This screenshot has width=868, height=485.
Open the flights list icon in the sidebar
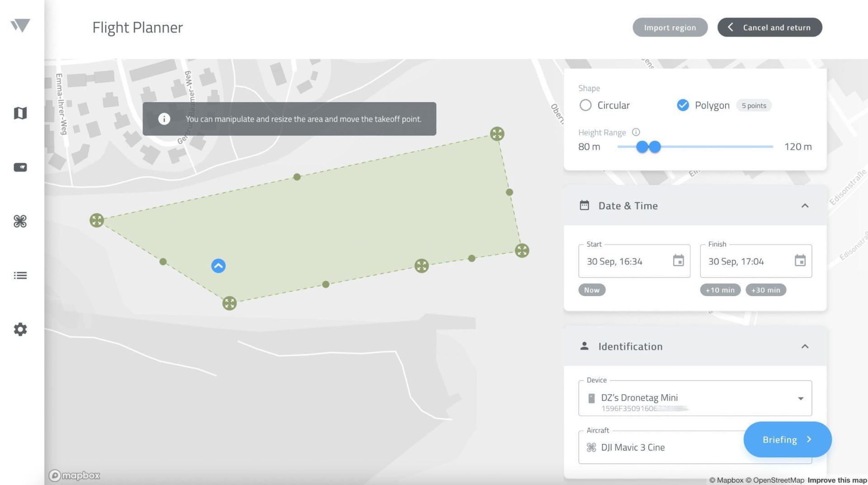pos(20,275)
